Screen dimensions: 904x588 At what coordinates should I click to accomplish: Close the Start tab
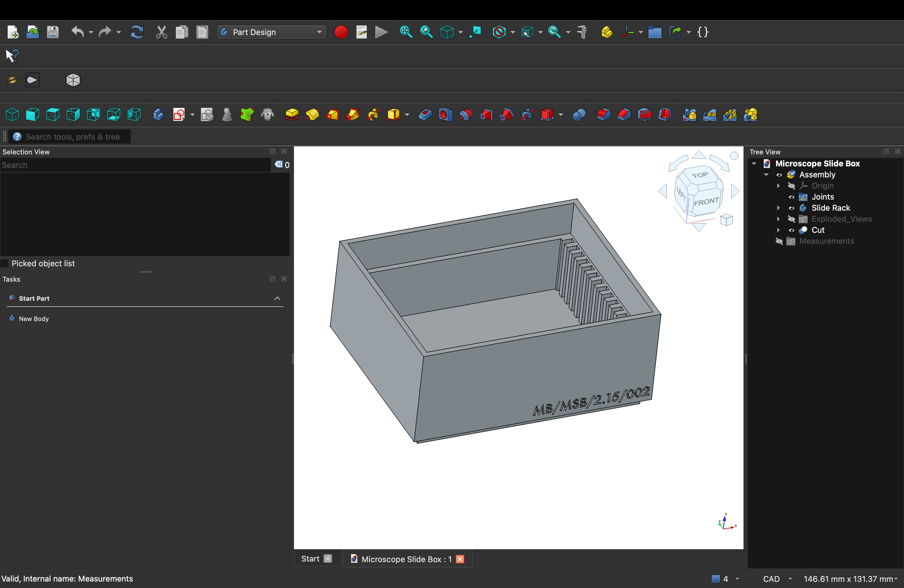328,559
